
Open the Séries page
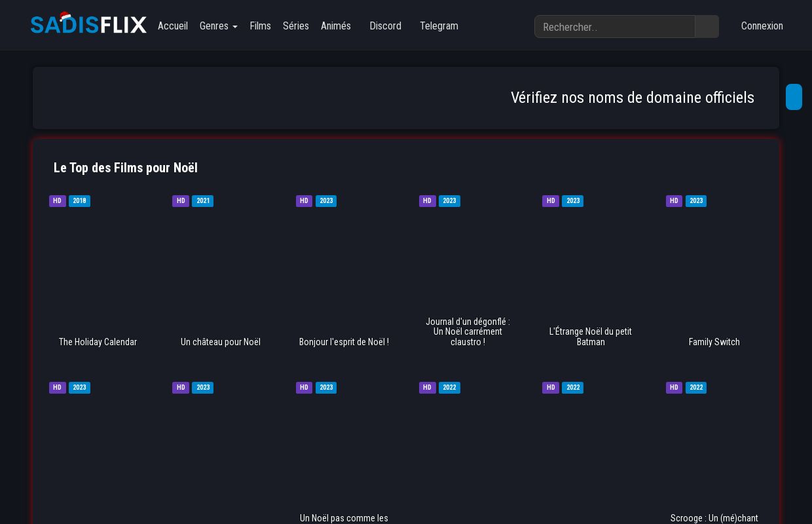tap(296, 26)
